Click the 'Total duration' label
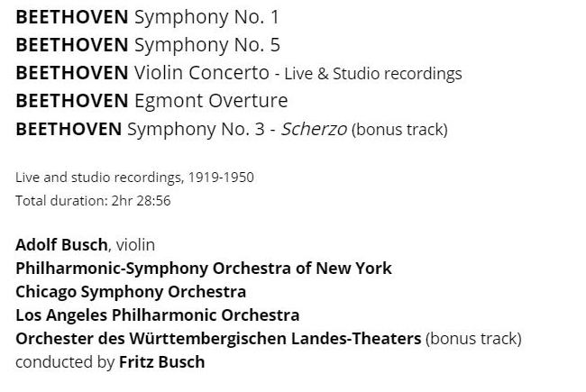The width and height of the screenshot is (586, 392). pos(60,200)
